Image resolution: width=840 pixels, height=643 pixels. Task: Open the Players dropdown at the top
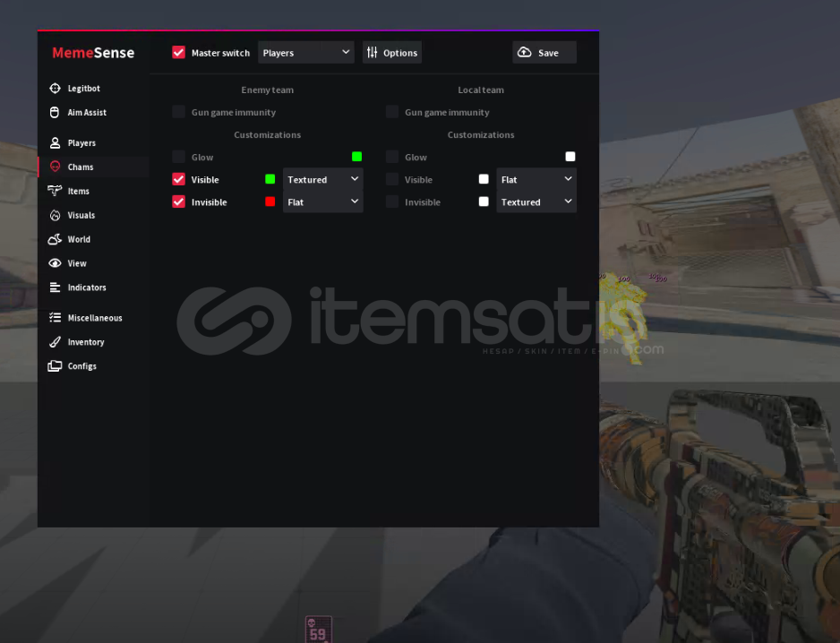pos(306,53)
